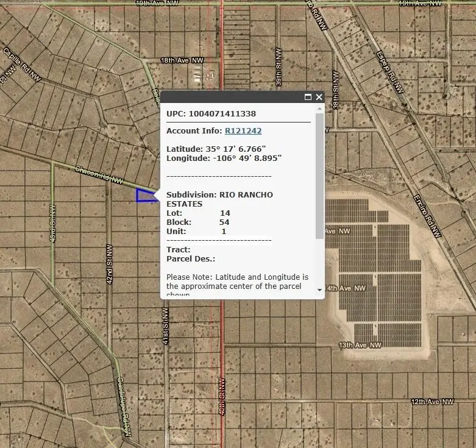Image resolution: width=476 pixels, height=448 pixels.
Task: Maximize the parcel info popup
Action: (x=308, y=97)
